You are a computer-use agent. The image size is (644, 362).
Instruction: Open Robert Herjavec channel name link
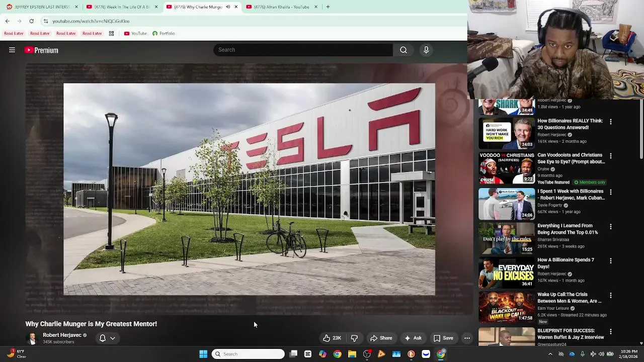[x=62, y=335]
